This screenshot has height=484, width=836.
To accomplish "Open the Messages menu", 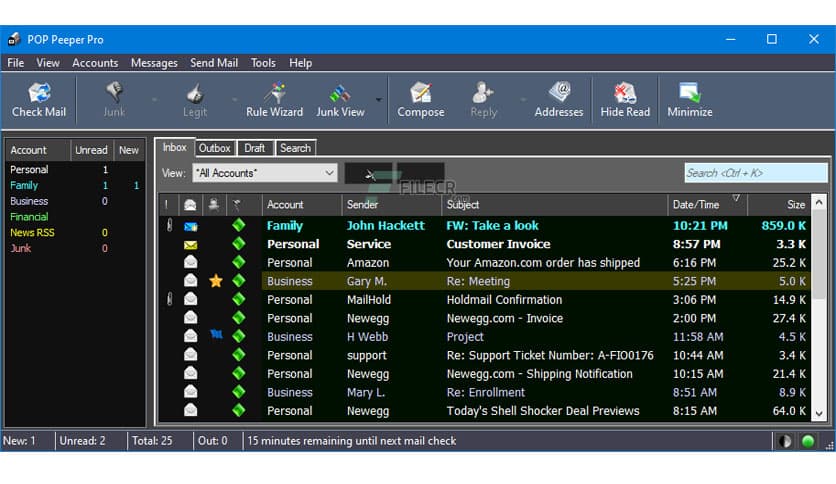I will pyautogui.click(x=154, y=63).
